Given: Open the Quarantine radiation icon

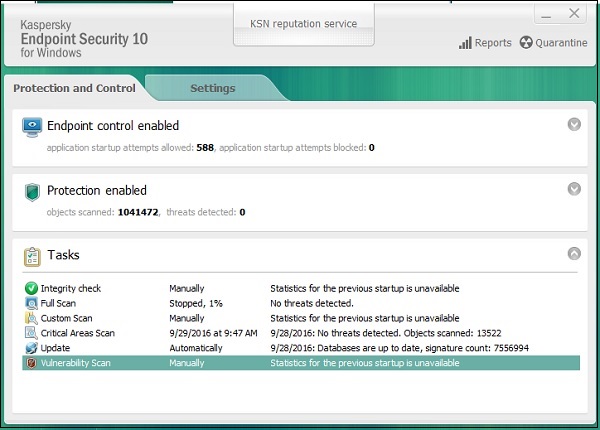Looking at the screenshot, I should pyautogui.click(x=526, y=42).
